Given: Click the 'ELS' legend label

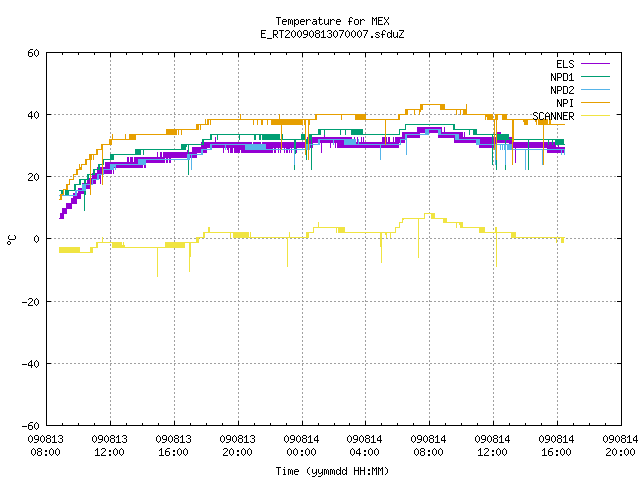Looking at the screenshot, I should (x=565, y=64).
